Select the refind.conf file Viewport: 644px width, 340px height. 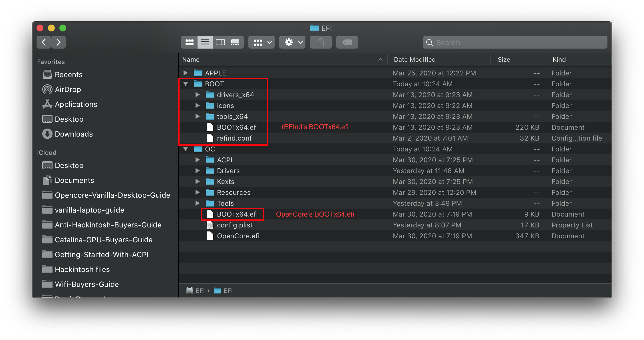[x=234, y=138]
